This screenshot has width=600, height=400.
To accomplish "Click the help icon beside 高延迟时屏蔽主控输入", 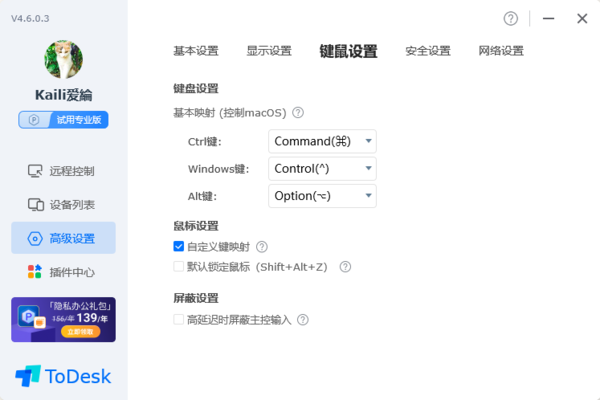I will (303, 320).
